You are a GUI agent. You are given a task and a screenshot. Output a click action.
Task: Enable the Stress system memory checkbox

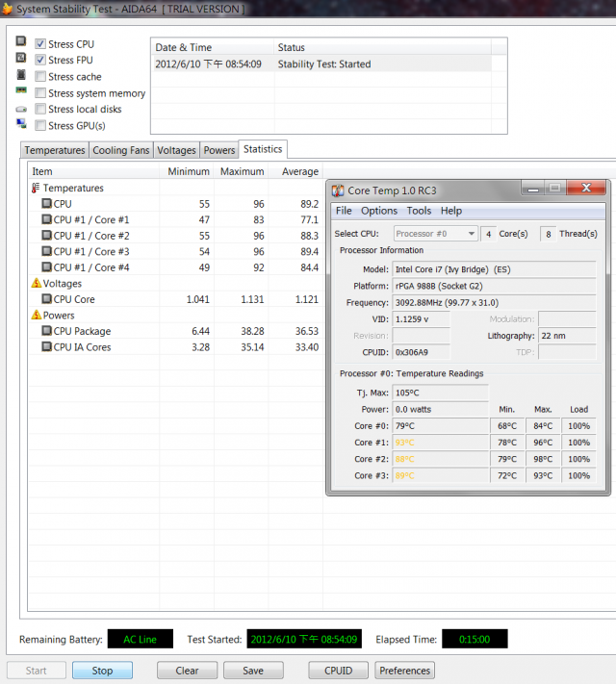(x=40, y=93)
